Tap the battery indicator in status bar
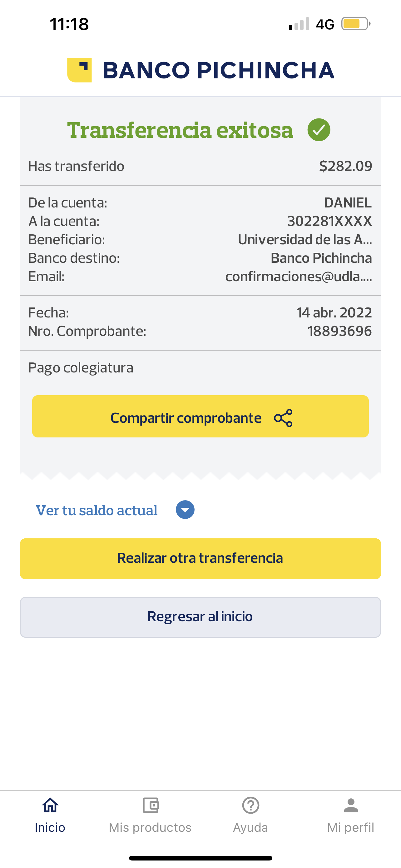The image size is (401, 868). 355,24
